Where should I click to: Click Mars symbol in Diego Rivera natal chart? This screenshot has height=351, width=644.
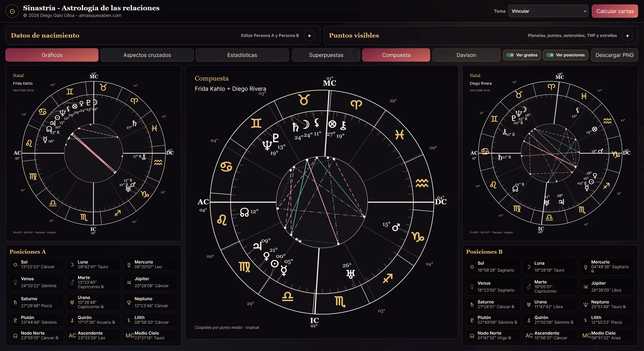601,151
